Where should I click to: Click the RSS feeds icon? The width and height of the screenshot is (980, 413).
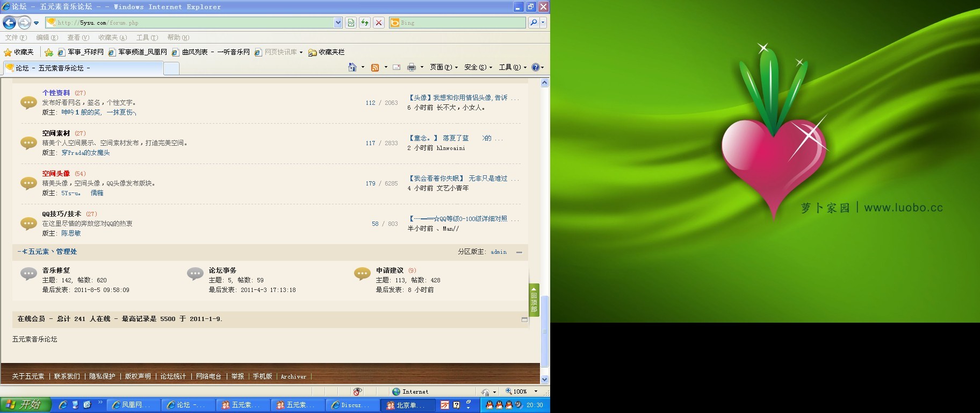tap(375, 67)
